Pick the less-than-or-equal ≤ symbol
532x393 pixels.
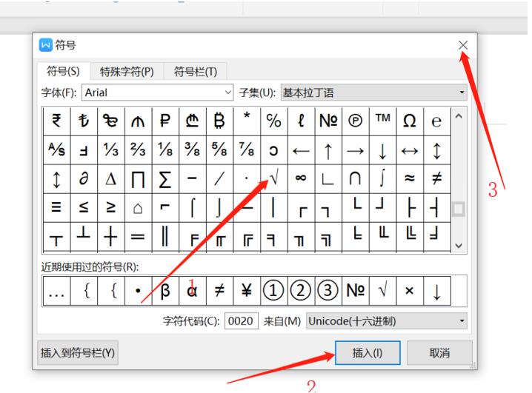84,208
